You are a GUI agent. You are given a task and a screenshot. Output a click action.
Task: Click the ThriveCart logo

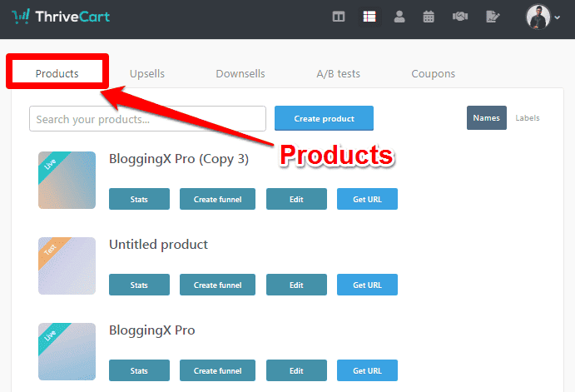61,16
